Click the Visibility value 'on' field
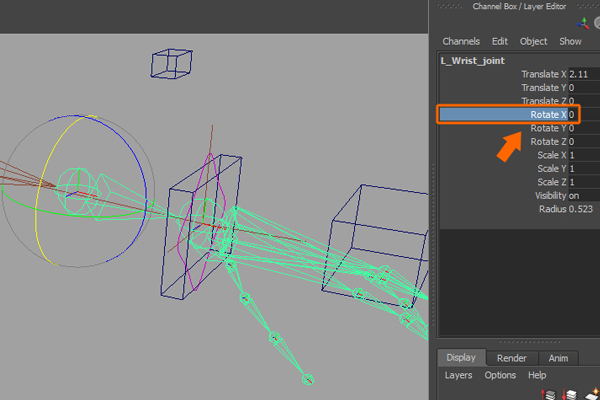This screenshot has width=600, height=400. tap(584, 196)
